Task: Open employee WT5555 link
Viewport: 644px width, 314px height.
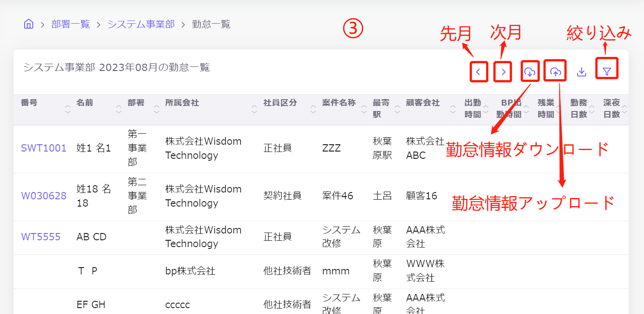Action: [41, 237]
